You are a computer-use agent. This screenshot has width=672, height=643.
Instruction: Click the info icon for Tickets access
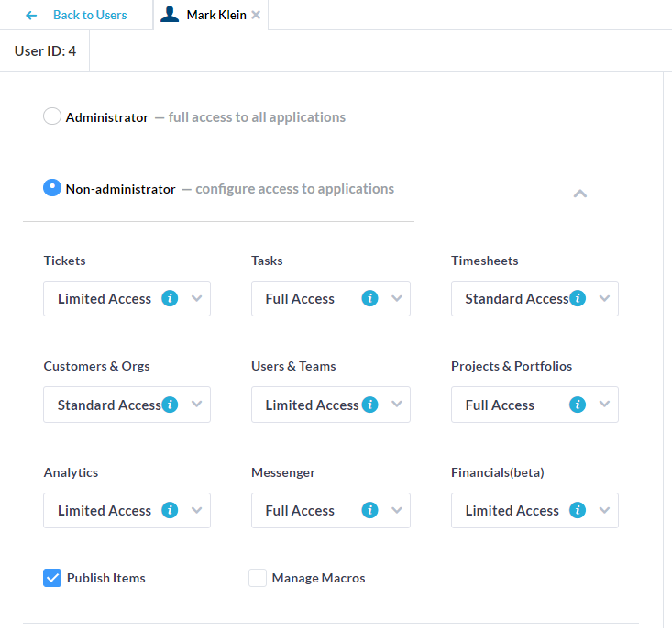pyautogui.click(x=170, y=298)
